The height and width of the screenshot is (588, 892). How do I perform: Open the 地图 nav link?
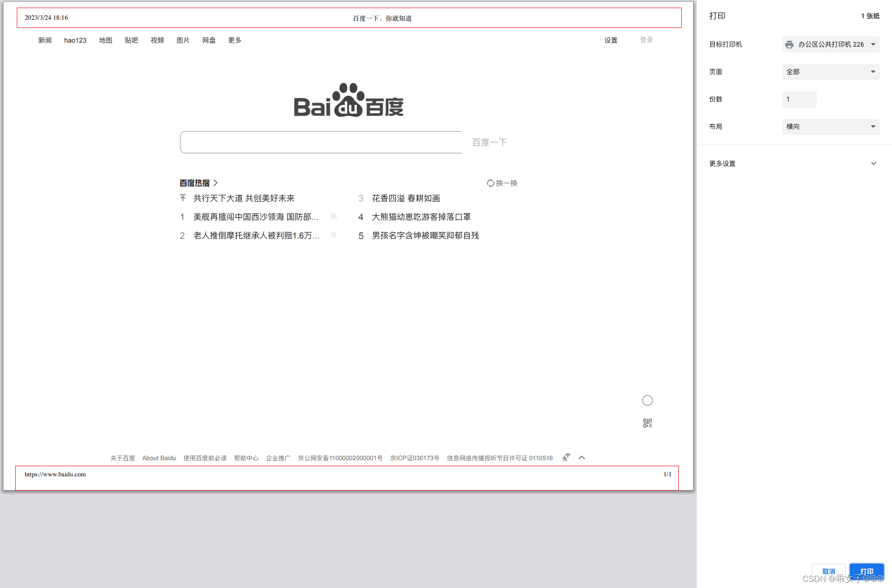point(106,41)
